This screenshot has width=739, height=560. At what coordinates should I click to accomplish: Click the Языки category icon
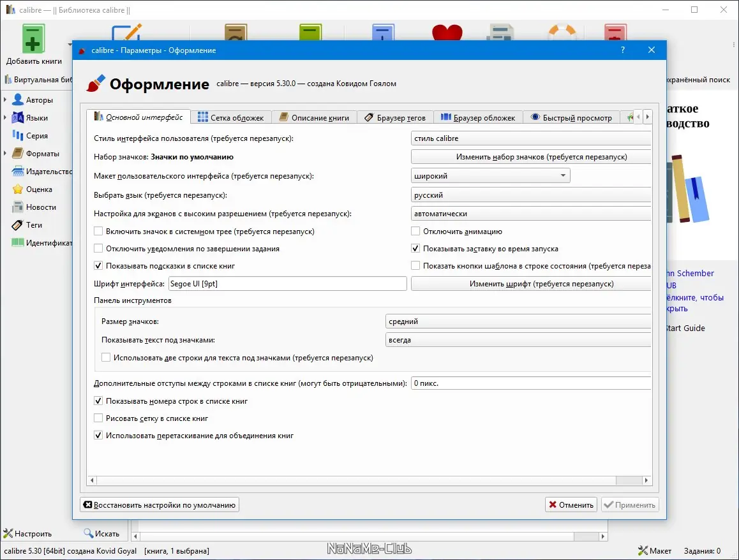pos(17,117)
